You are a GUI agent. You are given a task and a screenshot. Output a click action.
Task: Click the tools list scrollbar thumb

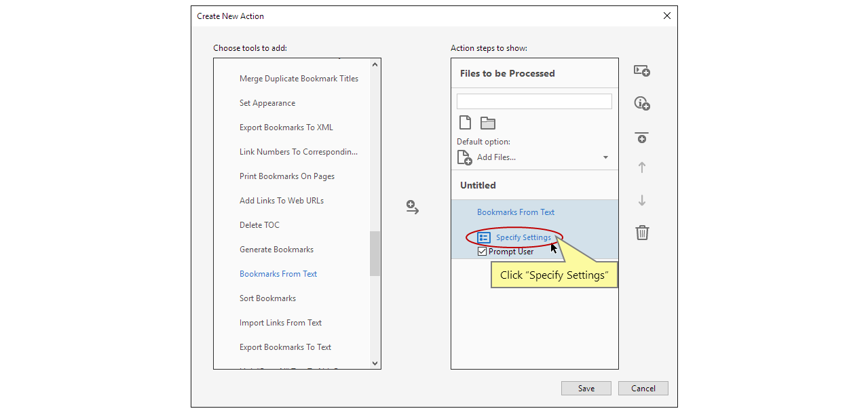(375, 254)
